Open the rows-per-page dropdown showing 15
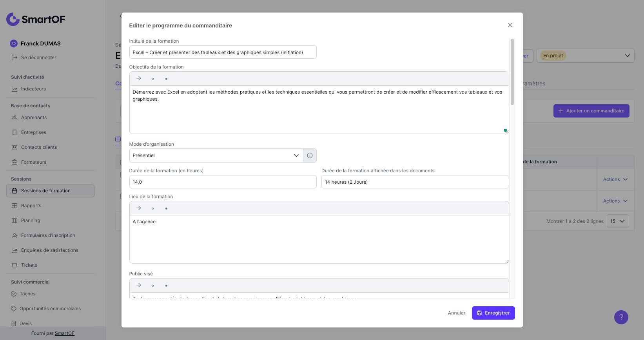This screenshot has width=644, height=340. pos(617,221)
